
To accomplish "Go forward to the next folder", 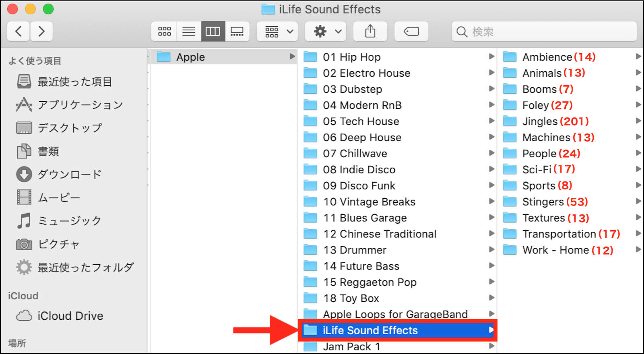I will click(x=41, y=31).
